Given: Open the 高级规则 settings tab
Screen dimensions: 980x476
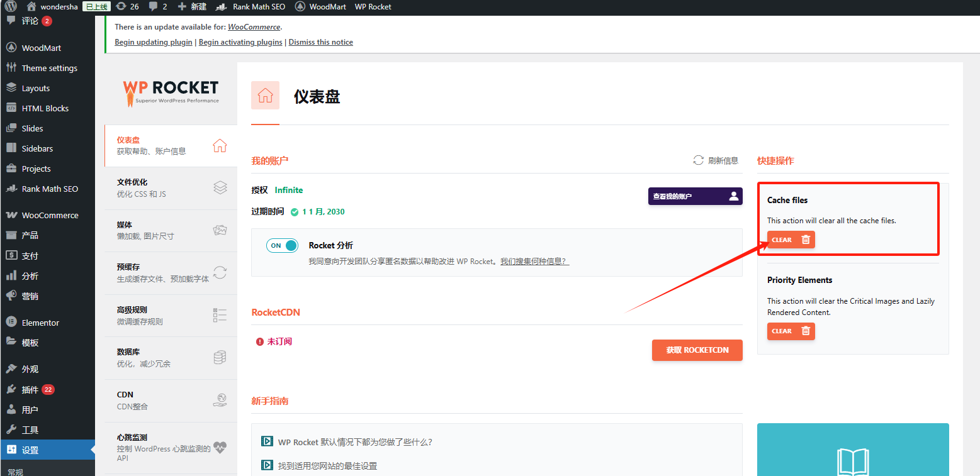Looking at the screenshot, I should [162, 316].
